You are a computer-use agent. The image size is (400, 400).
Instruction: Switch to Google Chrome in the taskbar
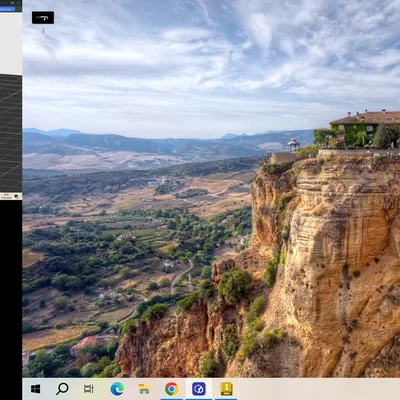coord(171,389)
